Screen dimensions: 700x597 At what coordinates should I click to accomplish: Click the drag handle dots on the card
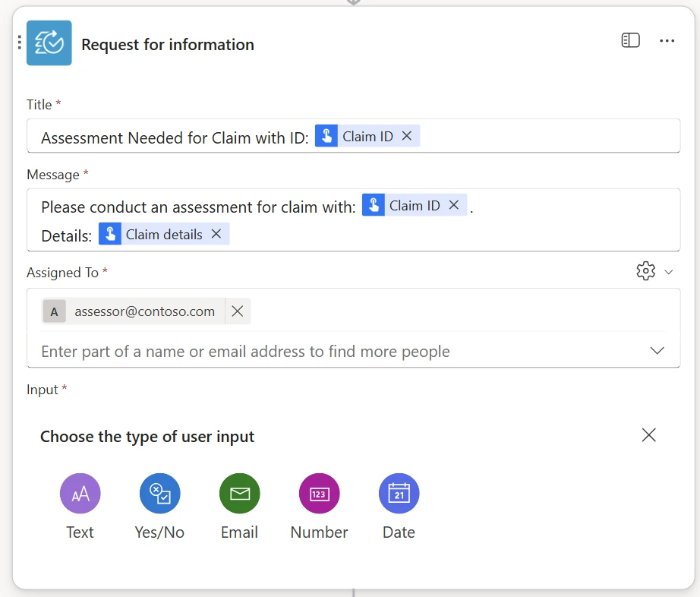point(19,43)
